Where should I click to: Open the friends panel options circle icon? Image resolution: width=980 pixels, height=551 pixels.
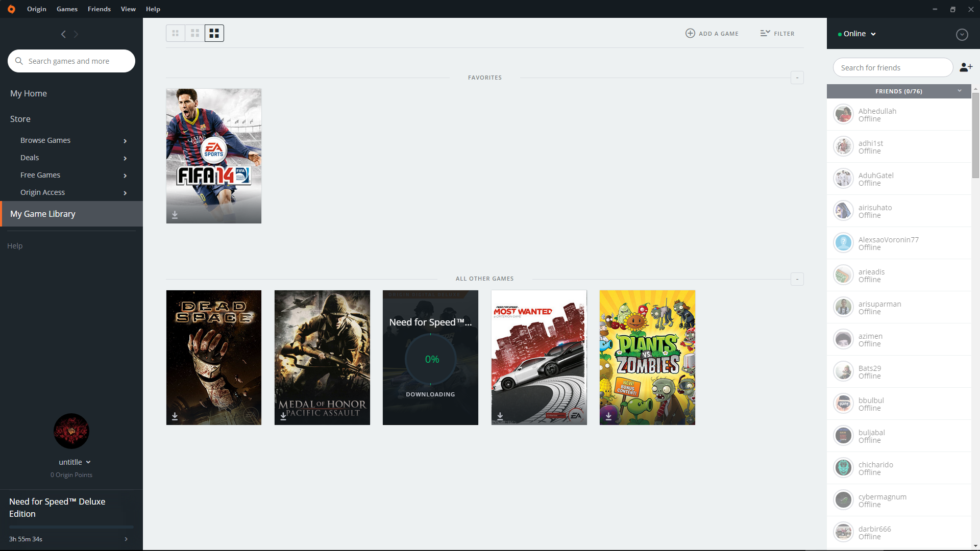962,34
